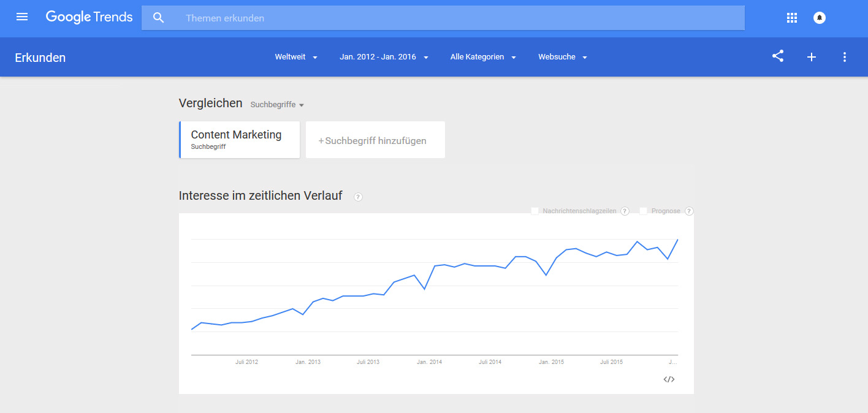Open the three-dot more options menu
Screen dimensions: 868x413
845,57
